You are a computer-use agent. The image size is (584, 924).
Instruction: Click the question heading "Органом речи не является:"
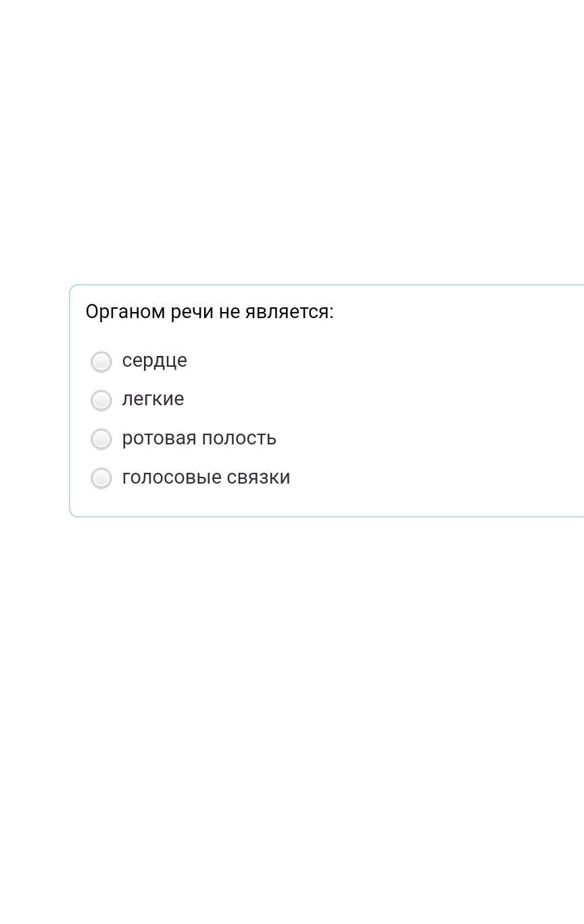(210, 312)
